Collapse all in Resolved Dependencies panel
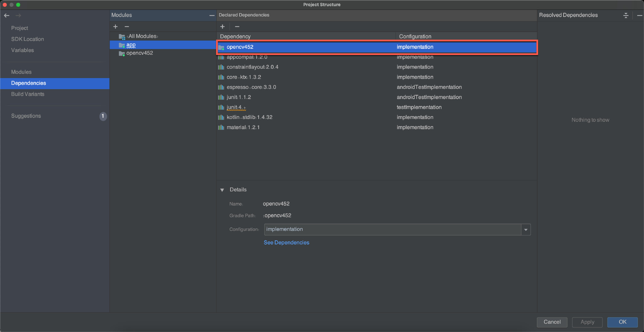644x332 pixels. click(x=626, y=15)
